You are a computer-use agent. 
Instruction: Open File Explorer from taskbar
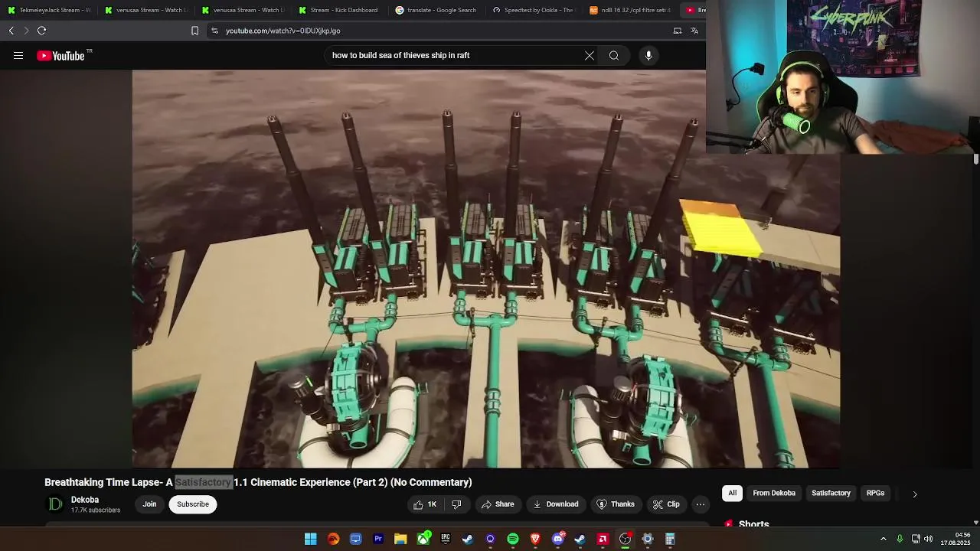pos(400,539)
